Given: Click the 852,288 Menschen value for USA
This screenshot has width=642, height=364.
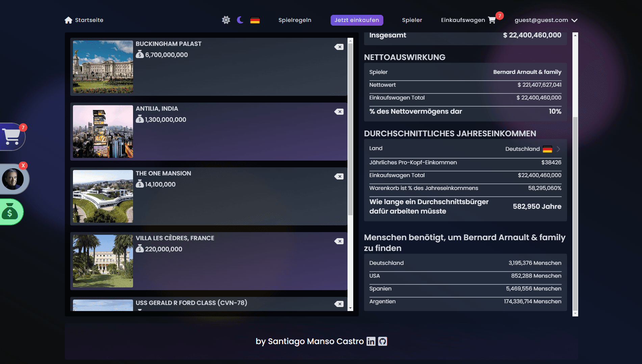Looking at the screenshot, I should 536,276.
